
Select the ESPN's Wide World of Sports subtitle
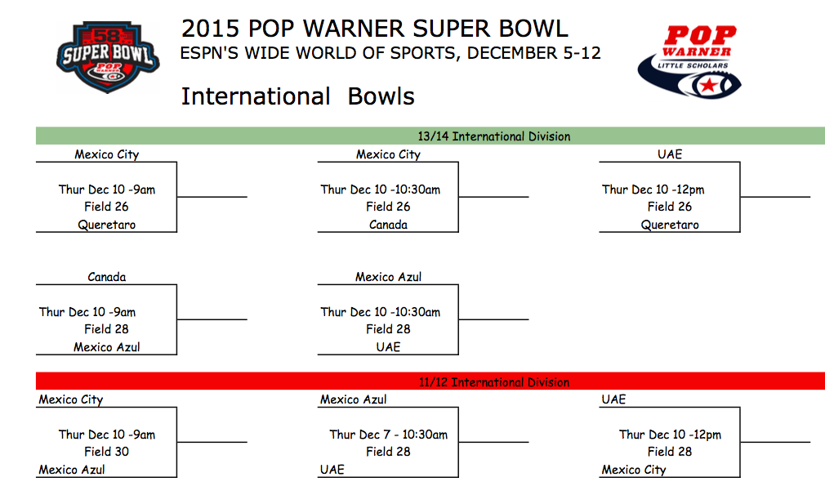coord(390,54)
